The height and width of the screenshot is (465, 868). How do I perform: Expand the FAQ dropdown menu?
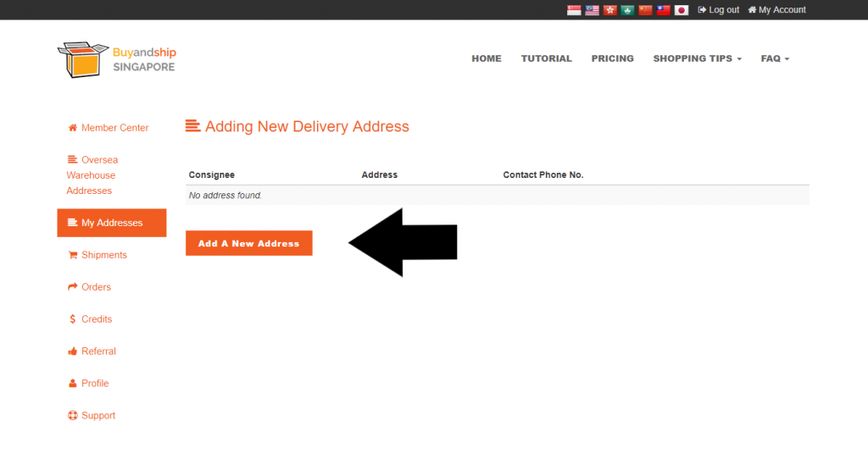[x=775, y=58]
